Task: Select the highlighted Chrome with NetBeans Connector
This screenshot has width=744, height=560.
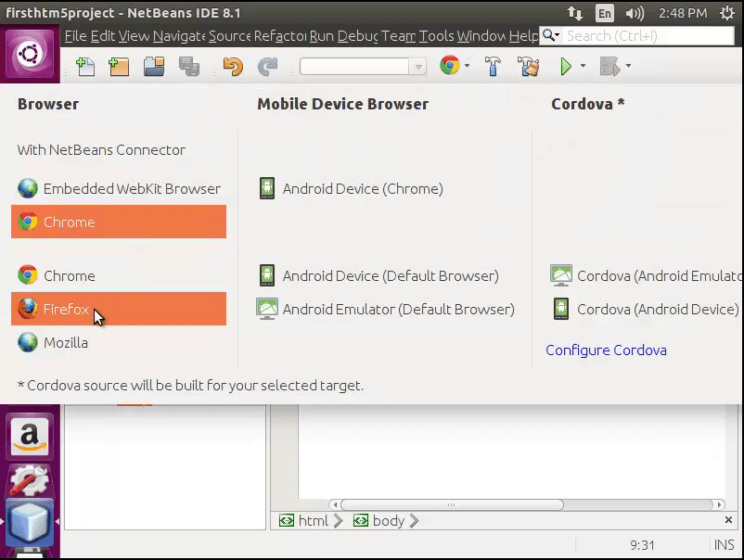Action: (x=119, y=222)
